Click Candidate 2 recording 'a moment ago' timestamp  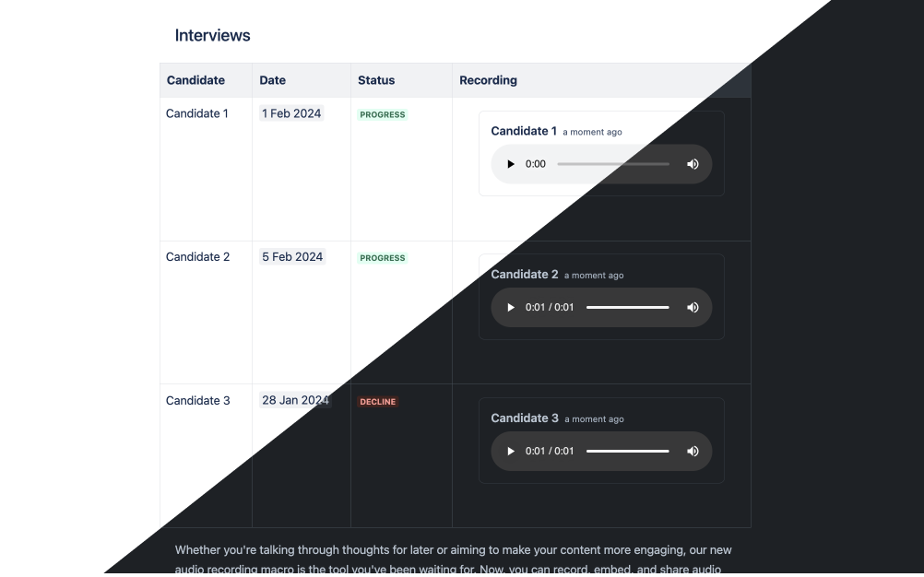[x=594, y=276]
